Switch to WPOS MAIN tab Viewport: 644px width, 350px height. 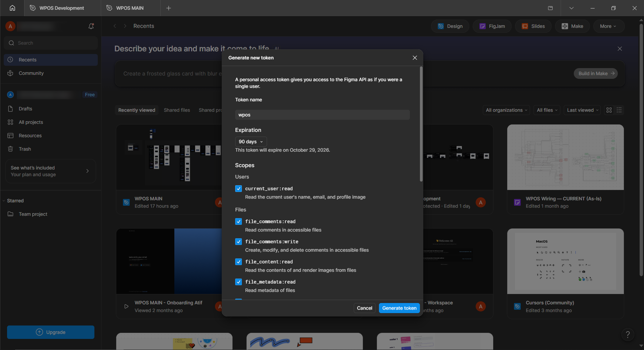pyautogui.click(x=131, y=8)
